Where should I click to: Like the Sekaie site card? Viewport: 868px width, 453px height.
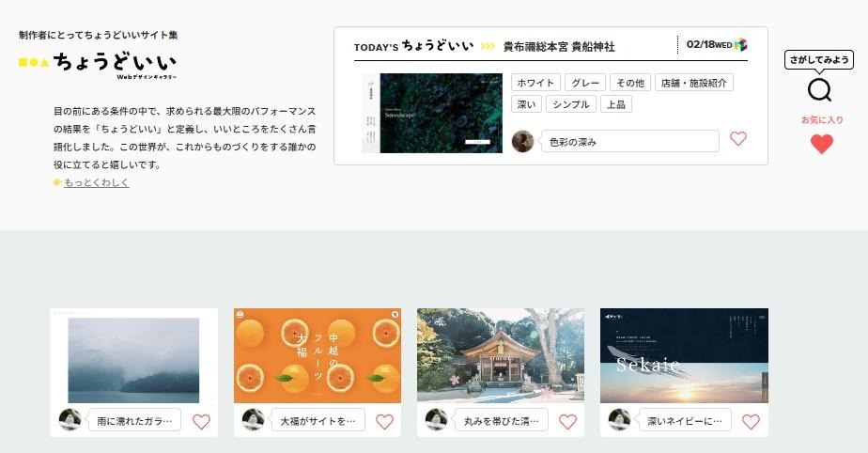click(x=751, y=421)
